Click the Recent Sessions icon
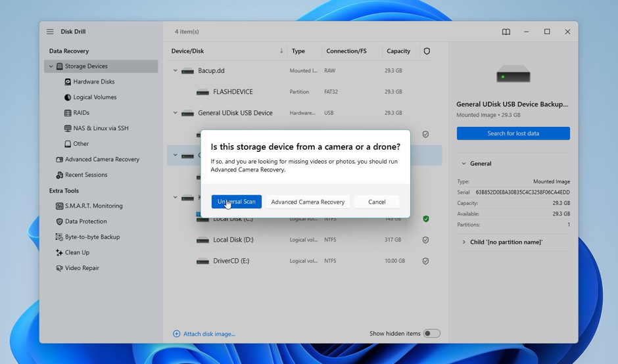 (59, 175)
